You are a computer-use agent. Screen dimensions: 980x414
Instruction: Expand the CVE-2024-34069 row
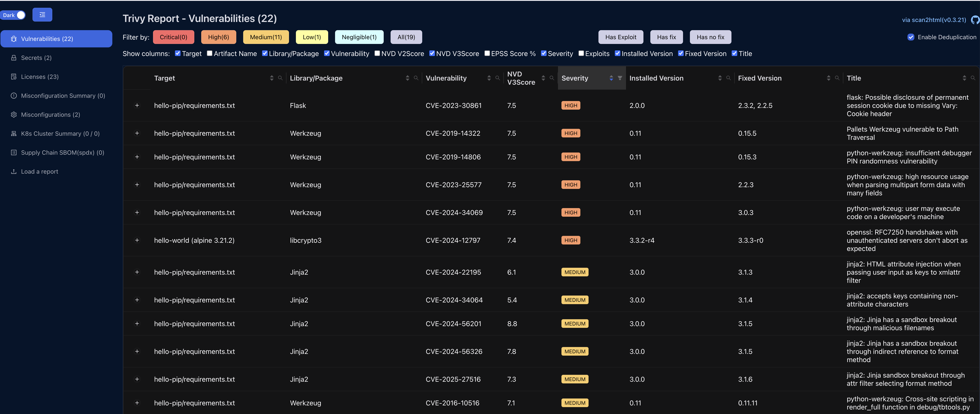pyautogui.click(x=137, y=213)
